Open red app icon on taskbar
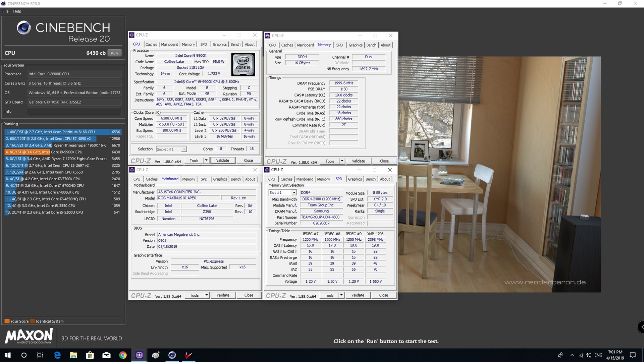This screenshot has height=362, width=644. click(x=189, y=355)
